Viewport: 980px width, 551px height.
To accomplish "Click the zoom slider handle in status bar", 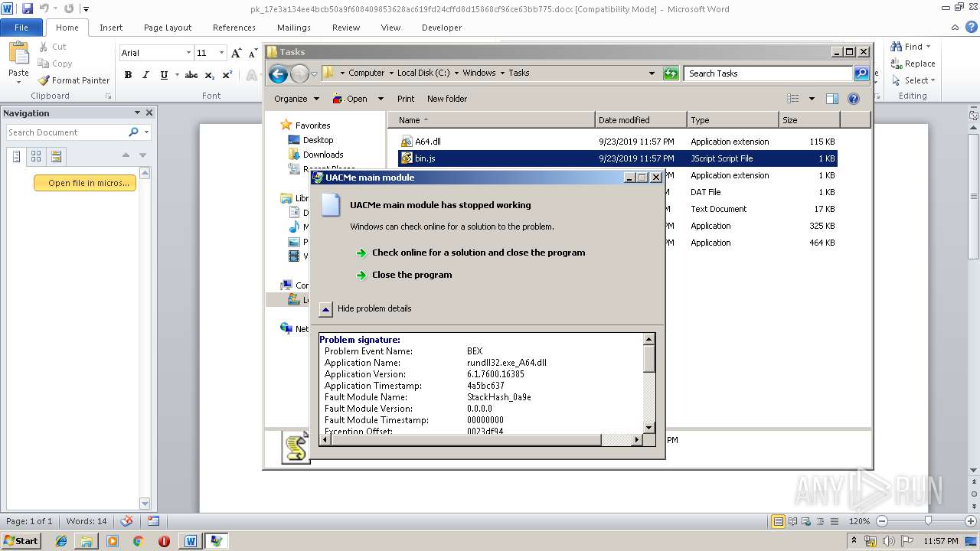I will tap(928, 521).
